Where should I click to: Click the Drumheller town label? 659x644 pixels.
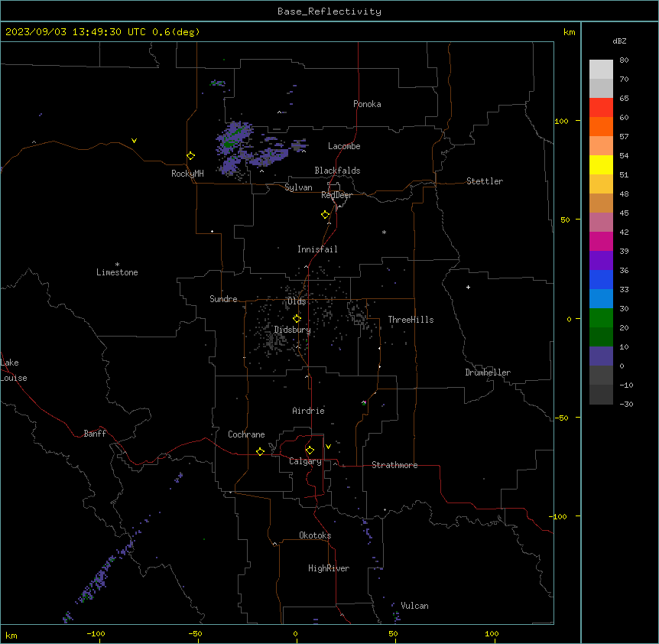(488, 372)
